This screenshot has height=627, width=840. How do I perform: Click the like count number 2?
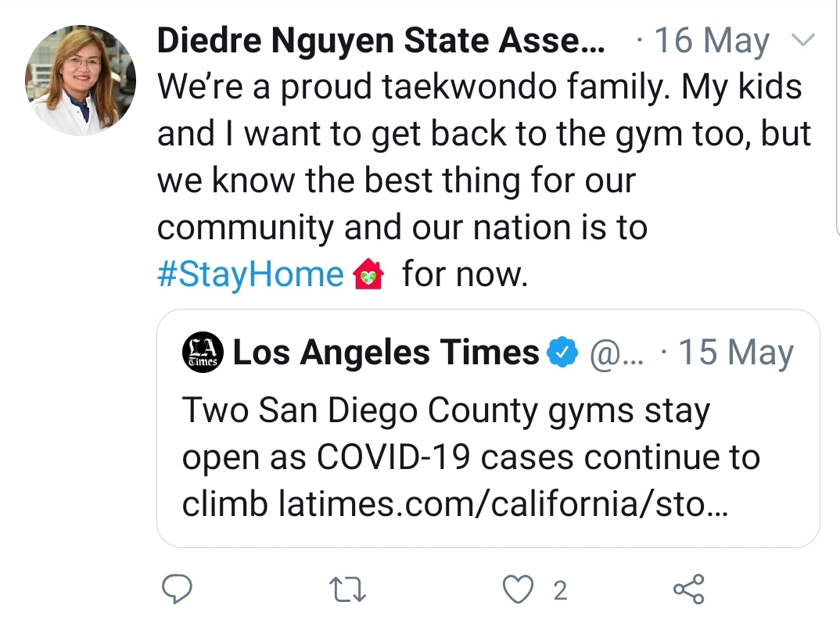(x=559, y=591)
